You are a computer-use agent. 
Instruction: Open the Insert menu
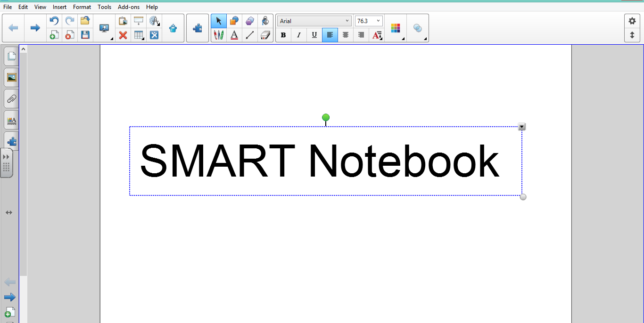pos(60,7)
